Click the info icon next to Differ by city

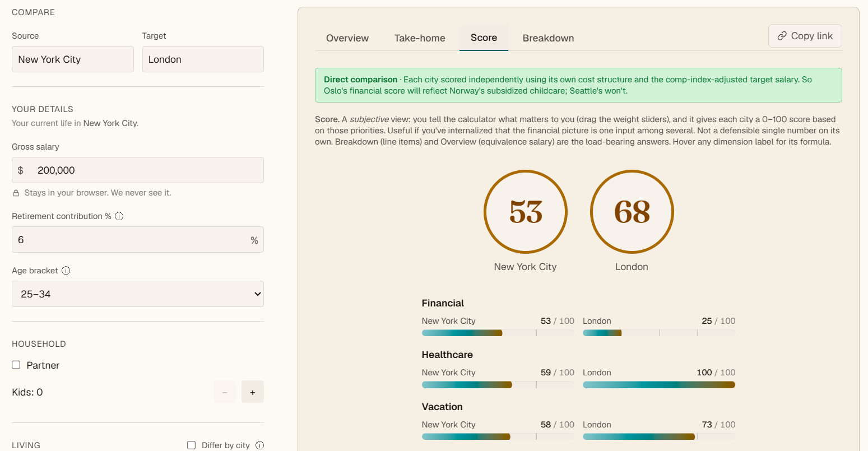[x=259, y=445]
